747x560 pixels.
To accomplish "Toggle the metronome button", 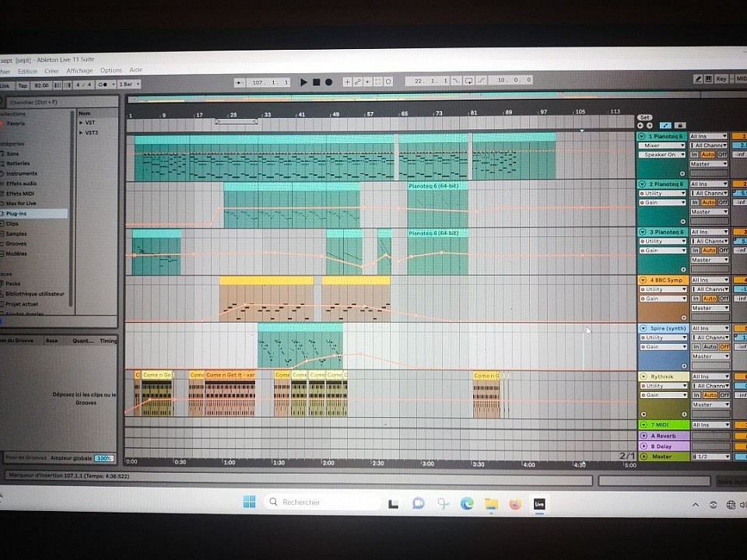I will [x=103, y=84].
